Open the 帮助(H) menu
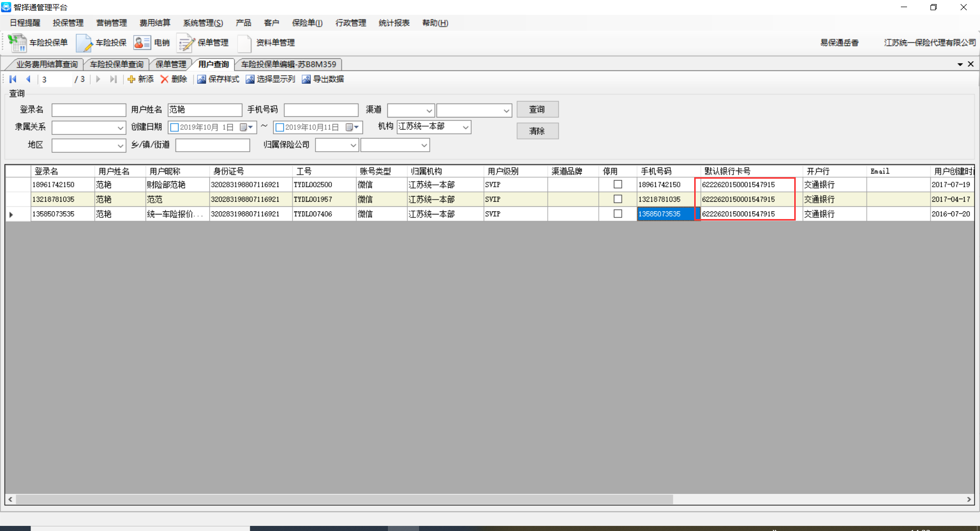Screen dimensions: 980x531 (x=435, y=23)
